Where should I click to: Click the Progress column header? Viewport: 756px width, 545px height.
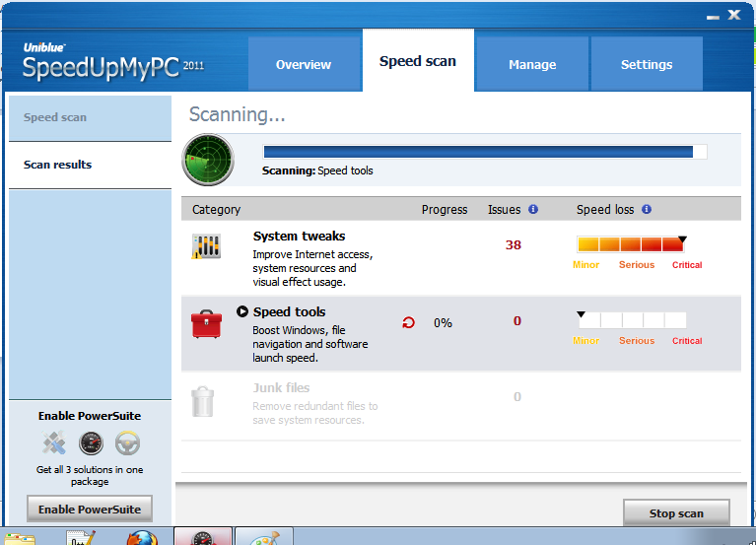(445, 210)
